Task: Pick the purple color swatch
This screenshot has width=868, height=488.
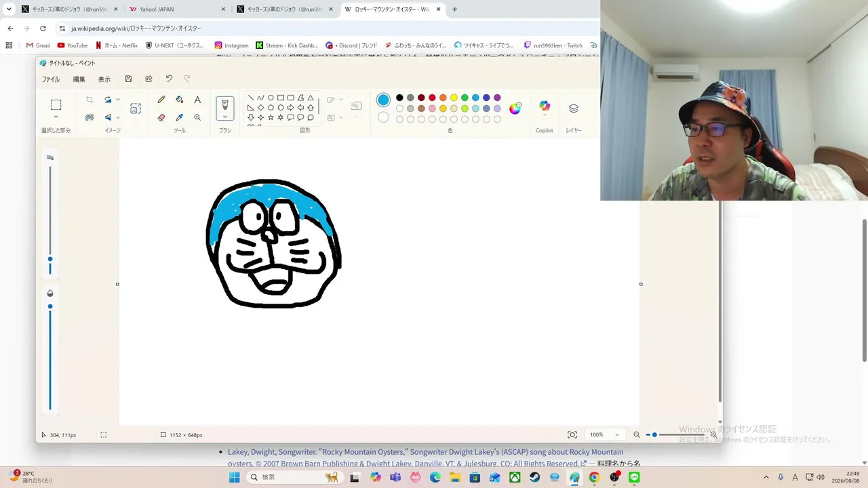Action: pos(497,98)
